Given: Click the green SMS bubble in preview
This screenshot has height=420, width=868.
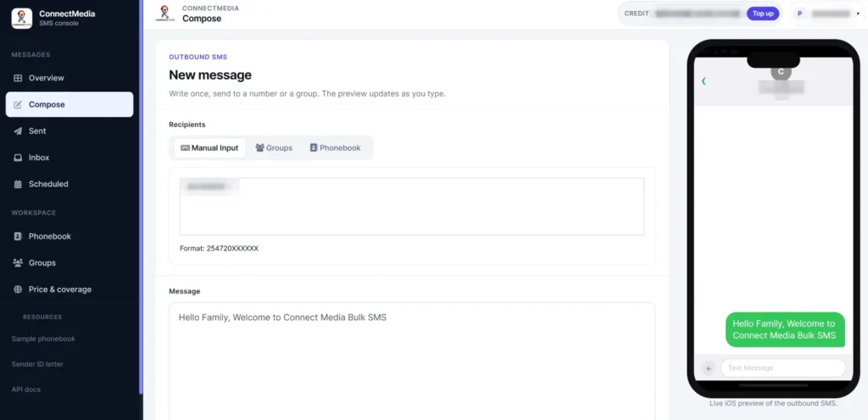Looking at the screenshot, I should pyautogui.click(x=785, y=330).
